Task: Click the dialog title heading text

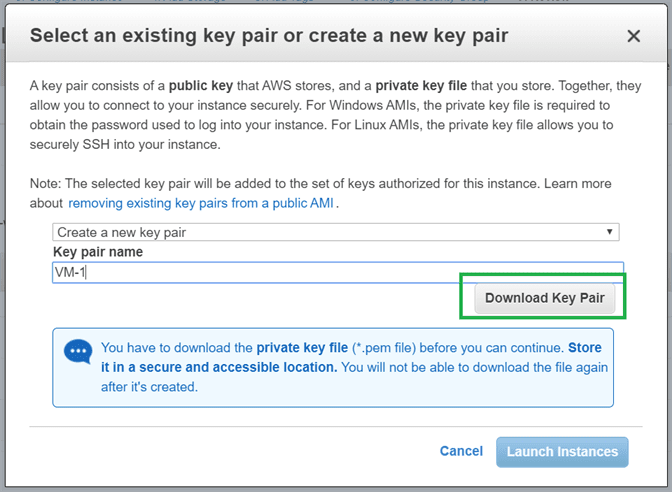Action: tap(269, 36)
